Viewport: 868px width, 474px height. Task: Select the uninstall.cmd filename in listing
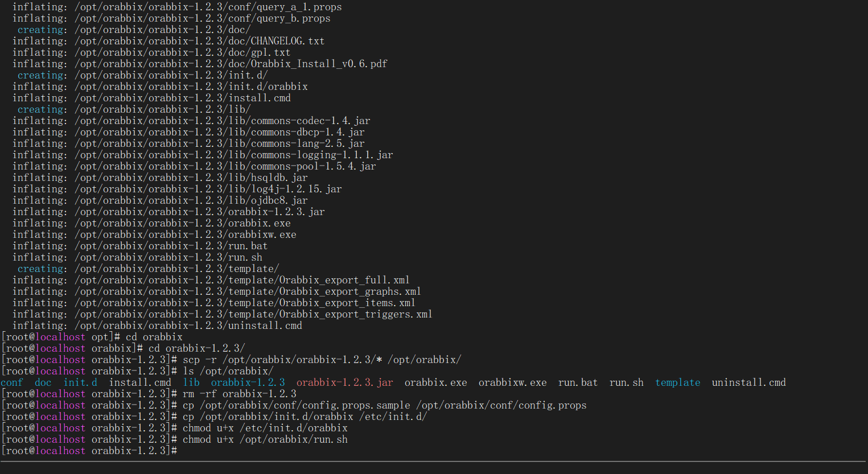point(748,382)
